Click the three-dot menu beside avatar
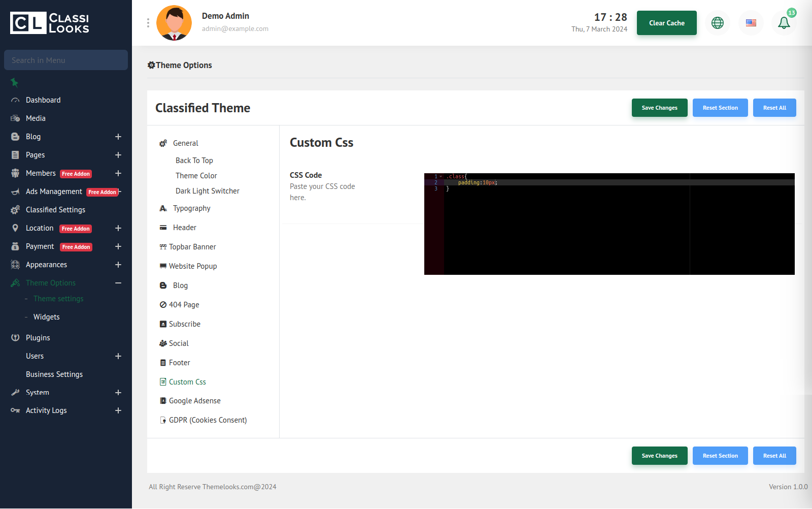This screenshot has width=812, height=509. pos(148,23)
